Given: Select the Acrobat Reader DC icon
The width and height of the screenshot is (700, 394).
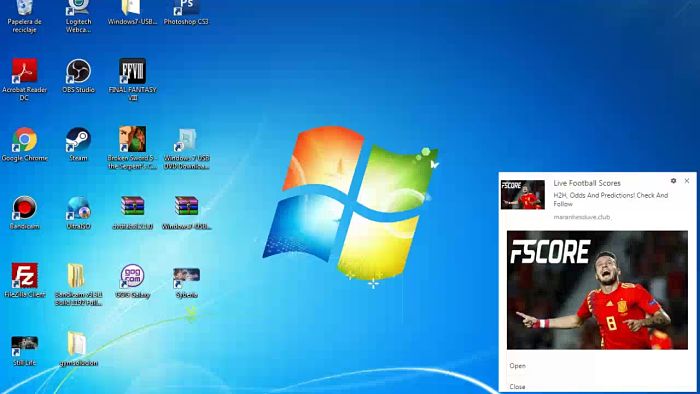Looking at the screenshot, I should coord(25,79).
